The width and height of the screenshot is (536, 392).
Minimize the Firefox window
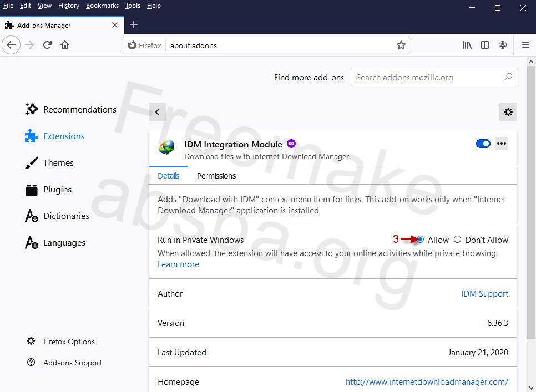pos(472,8)
